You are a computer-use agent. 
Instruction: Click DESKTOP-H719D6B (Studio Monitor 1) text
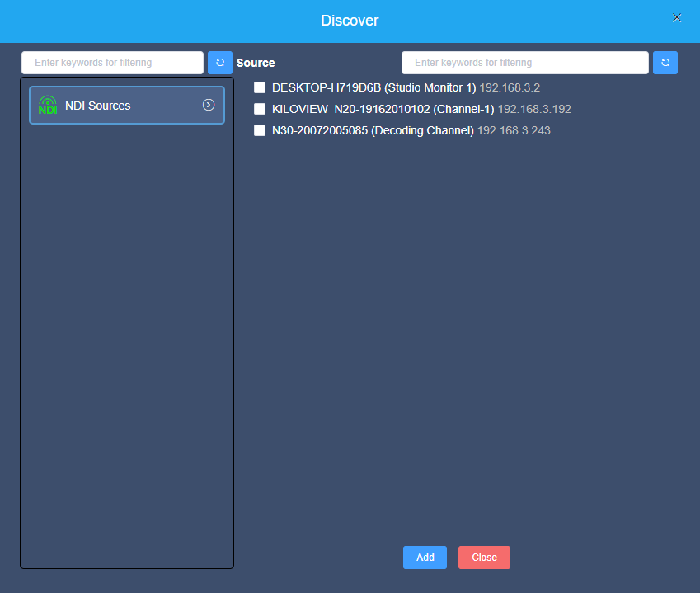374,88
